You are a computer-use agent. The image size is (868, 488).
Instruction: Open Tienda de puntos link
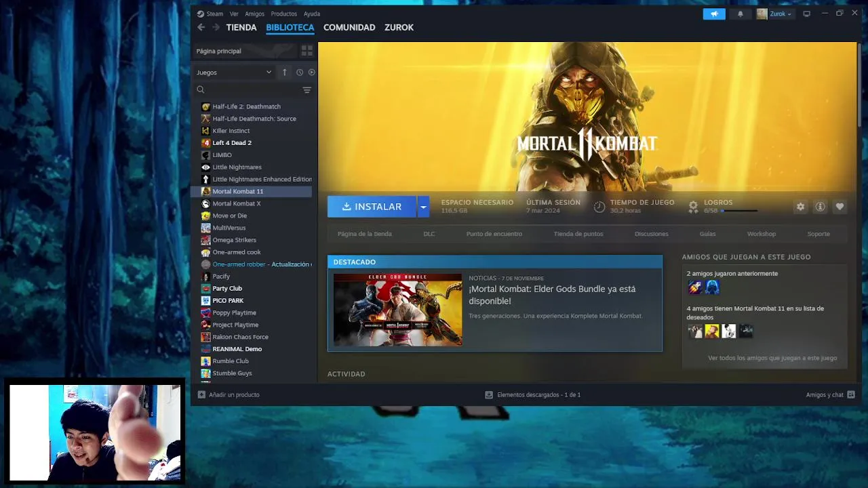[x=578, y=234]
